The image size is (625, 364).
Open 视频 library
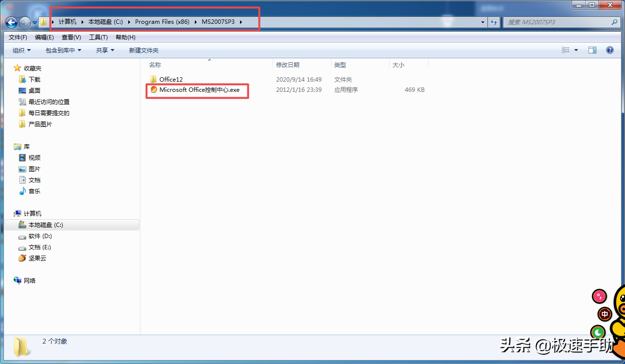(x=35, y=157)
